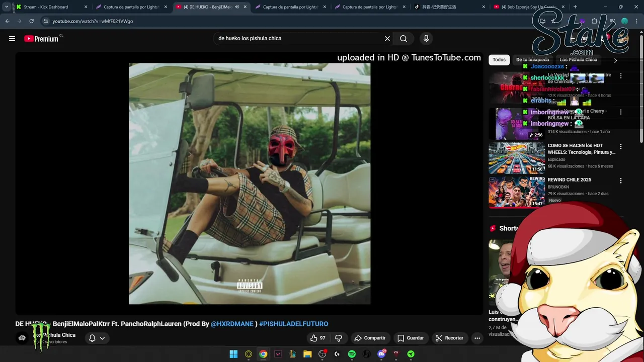Select Los Pishula Chica filter chip
The image size is (644, 362).
click(x=578, y=60)
